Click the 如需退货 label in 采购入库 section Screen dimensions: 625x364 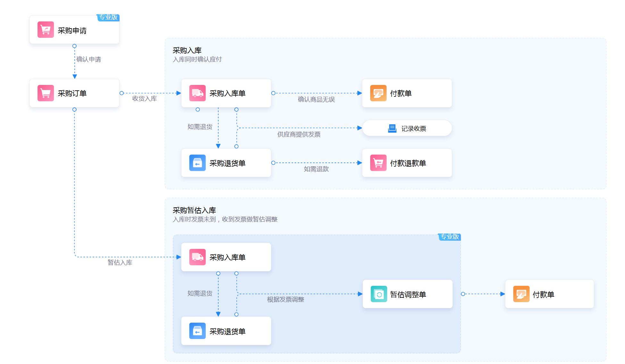click(x=200, y=127)
